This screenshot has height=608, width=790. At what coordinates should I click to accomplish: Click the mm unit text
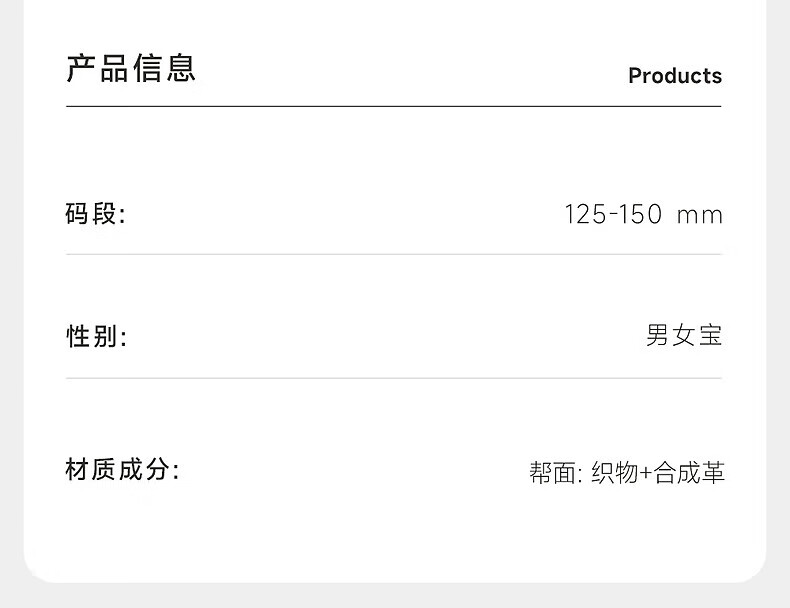(x=699, y=215)
